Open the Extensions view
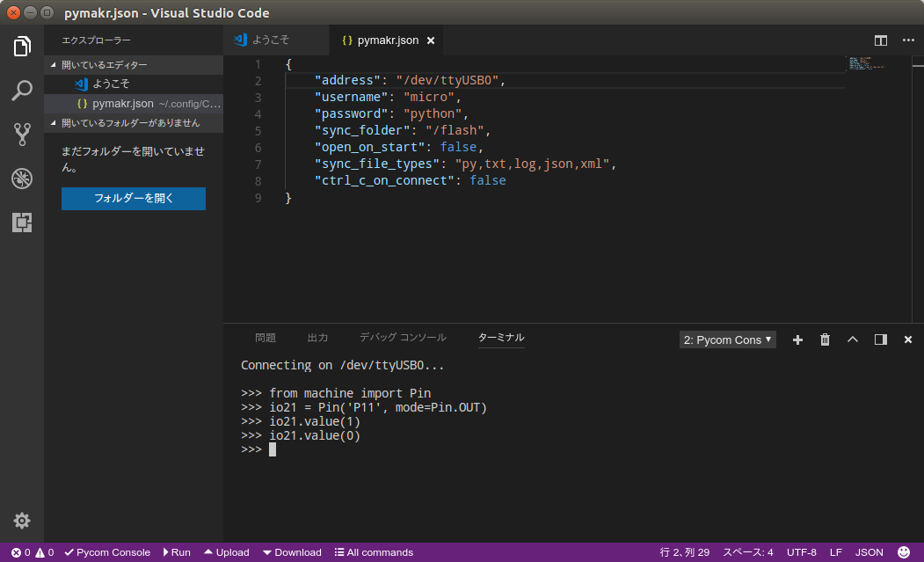The image size is (924, 562). (x=22, y=223)
